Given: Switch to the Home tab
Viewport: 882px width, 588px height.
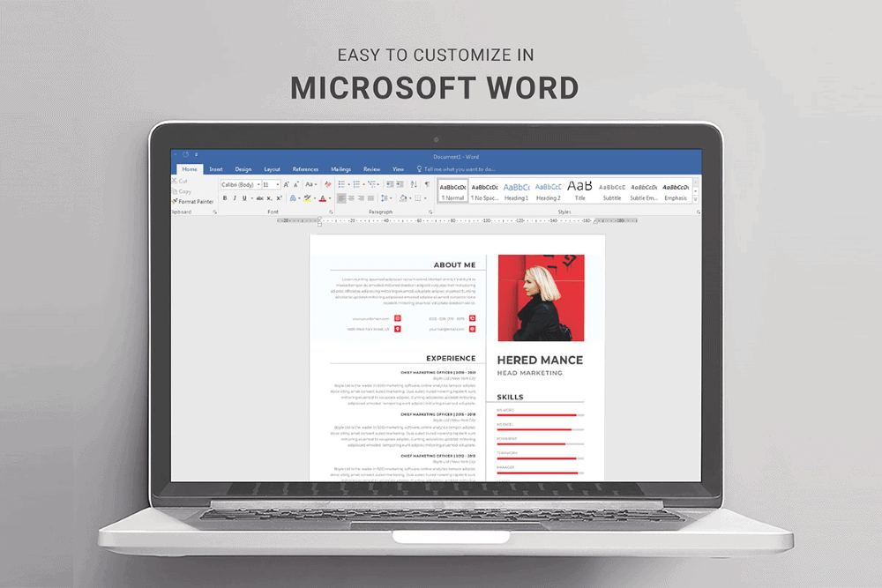Looking at the screenshot, I should coord(190,169).
